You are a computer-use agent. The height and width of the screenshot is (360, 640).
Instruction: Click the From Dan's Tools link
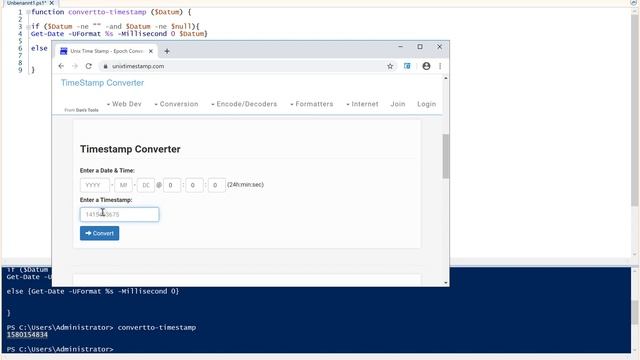click(x=82, y=110)
